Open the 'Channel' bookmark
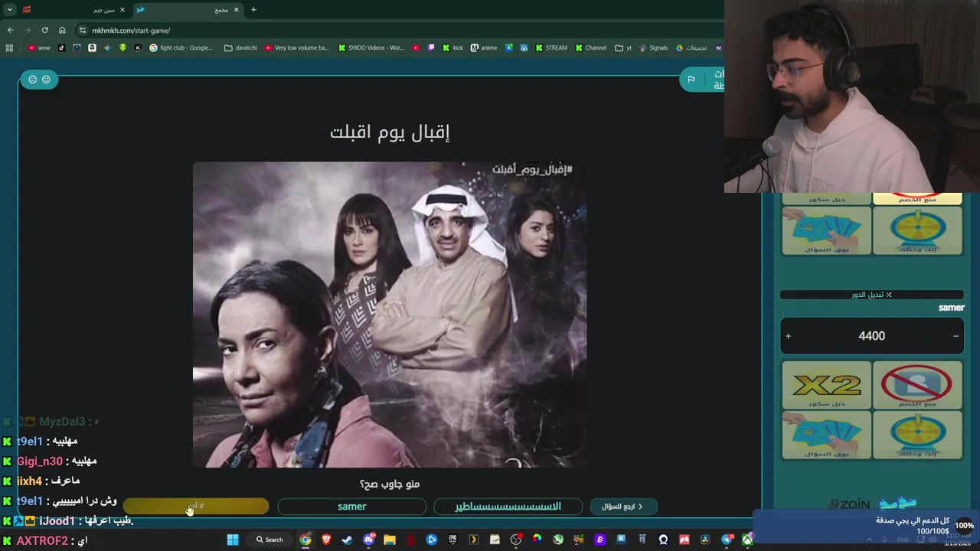The image size is (980, 551). click(x=590, y=47)
